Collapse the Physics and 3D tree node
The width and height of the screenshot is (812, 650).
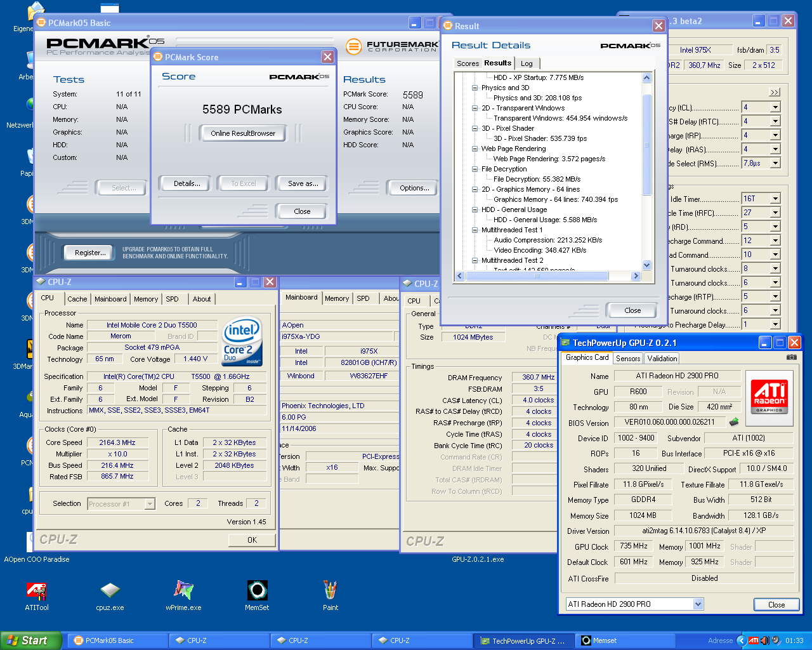click(475, 88)
